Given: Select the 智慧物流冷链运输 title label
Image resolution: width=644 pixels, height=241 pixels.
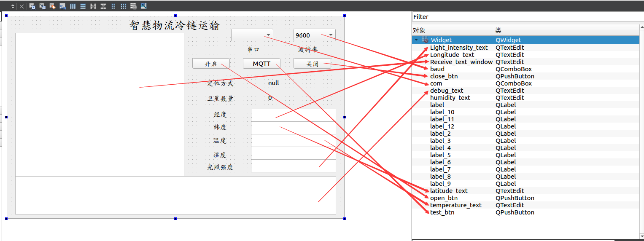Looking at the screenshot, I should [x=175, y=25].
